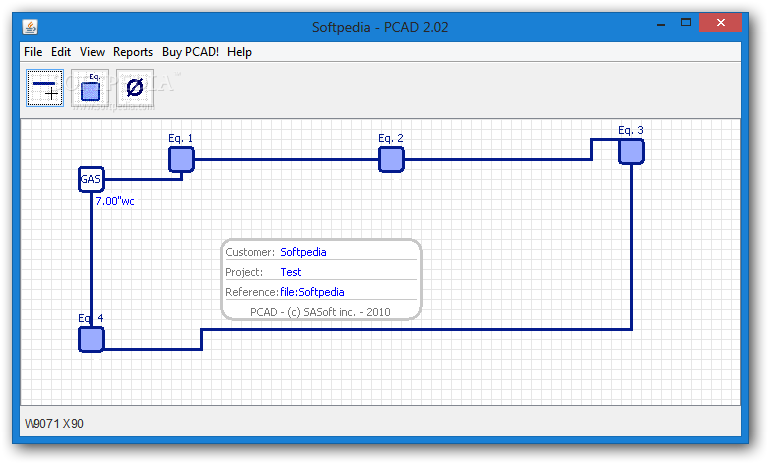Open the Reports menu

pos(133,52)
